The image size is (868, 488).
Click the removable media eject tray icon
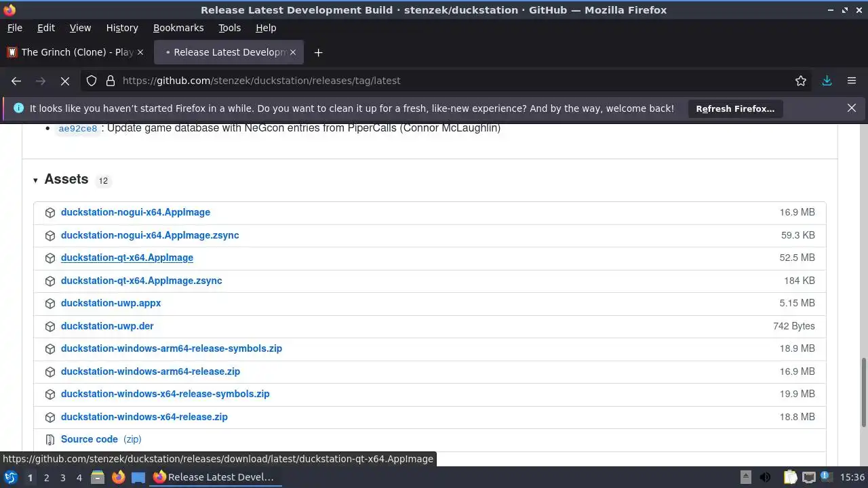[x=745, y=477]
